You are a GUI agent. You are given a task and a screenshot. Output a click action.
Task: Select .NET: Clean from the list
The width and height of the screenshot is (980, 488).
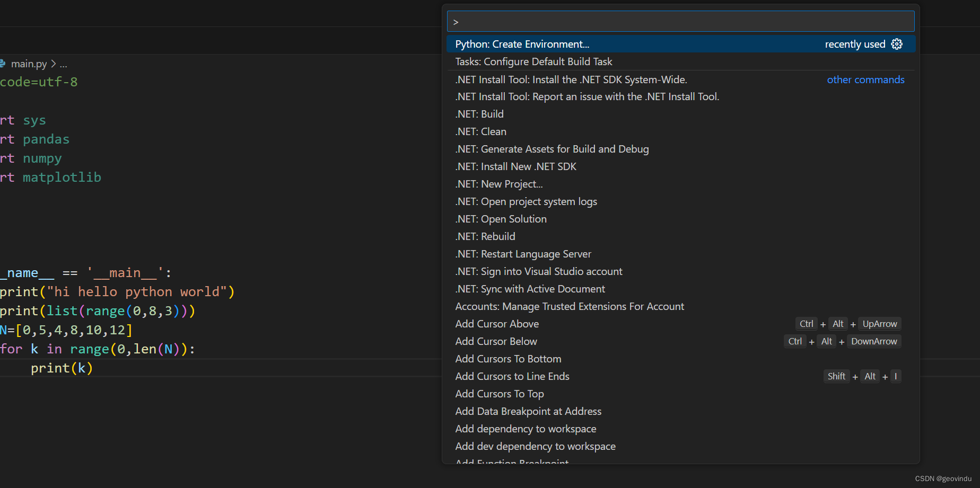(x=480, y=131)
